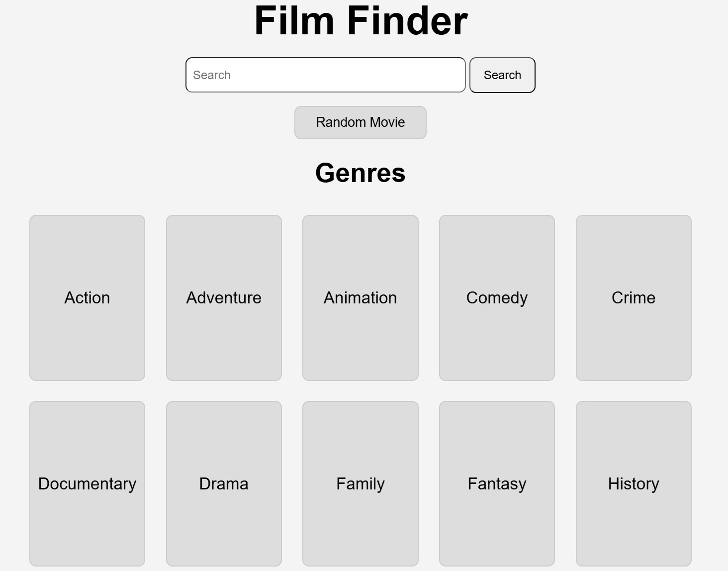Select the Documentary genre card
The image size is (728, 571).
pyautogui.click(x=87, y=484)
